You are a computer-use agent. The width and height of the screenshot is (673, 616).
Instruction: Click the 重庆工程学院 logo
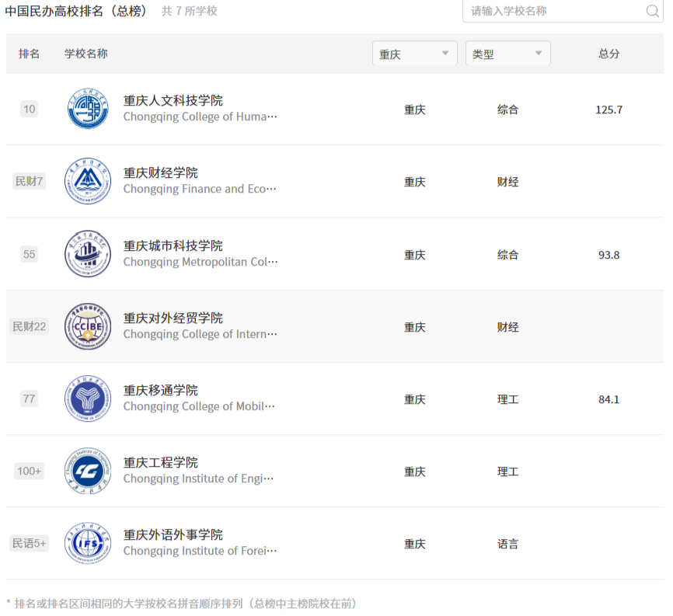click(88, 471)
